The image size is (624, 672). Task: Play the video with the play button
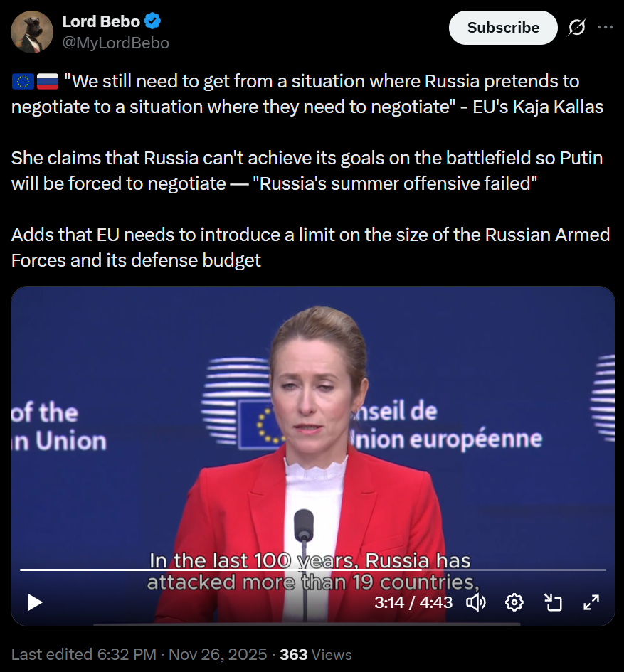coord(35,602)
